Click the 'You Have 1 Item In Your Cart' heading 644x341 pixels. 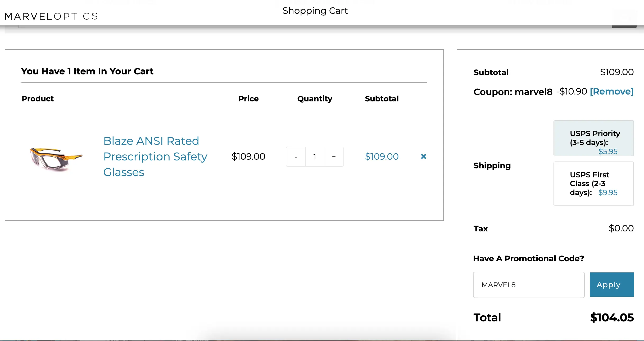[87, 71]
